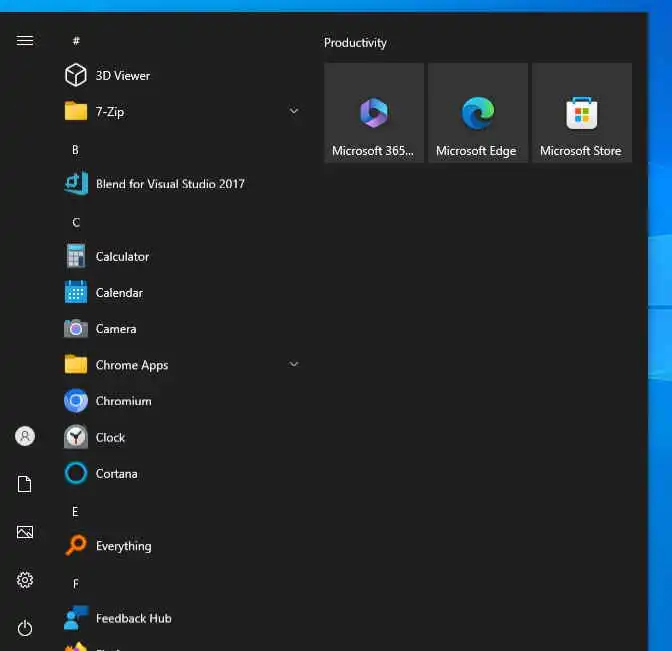
Task: Click the Calculator label text
Action: pos(122,257)
